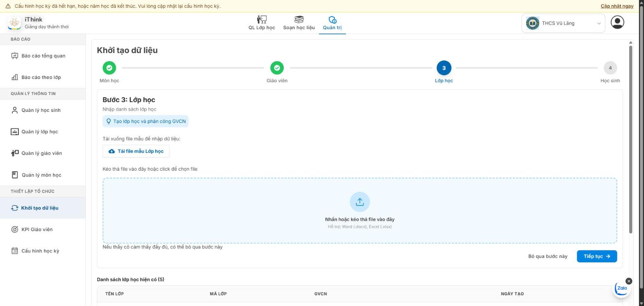Open QL Lớp học section icon

click(x=262, y=19)
